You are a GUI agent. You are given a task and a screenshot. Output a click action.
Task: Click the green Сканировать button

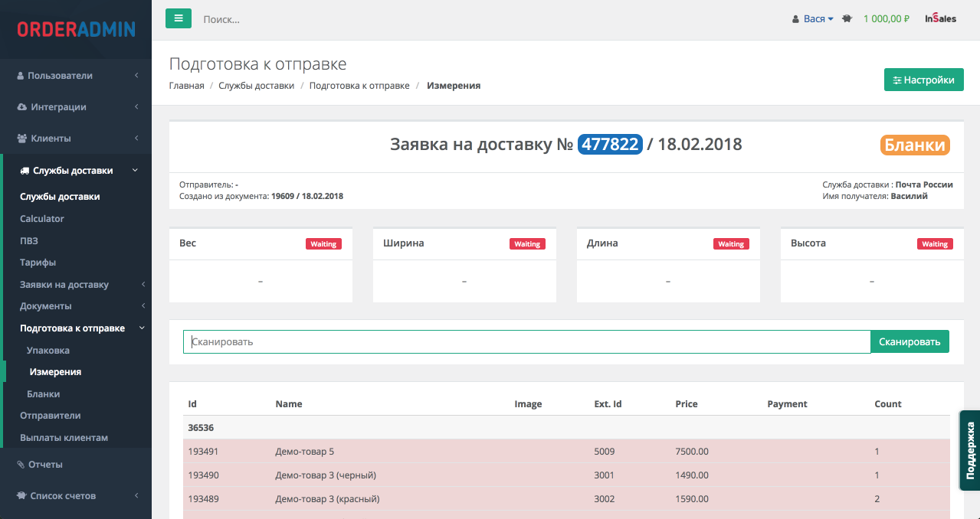[x=910, y=341]
